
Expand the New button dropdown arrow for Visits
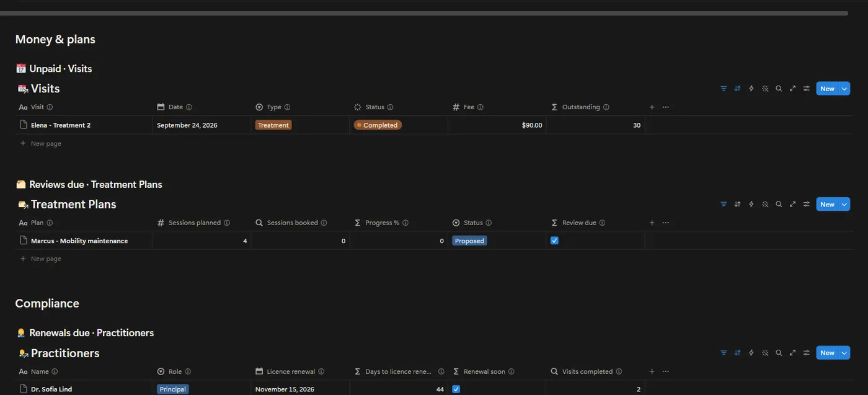pos(844,89)
